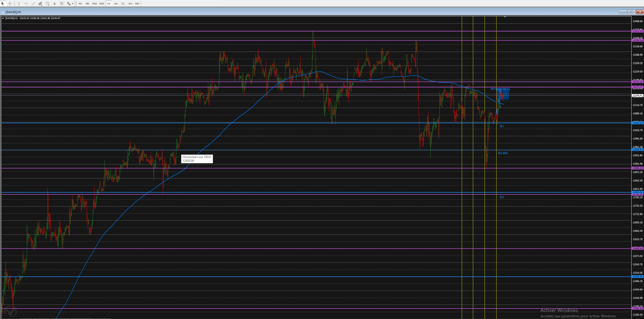Image resolution: width=644 pixels, height=319 pixels.
Task: Minimize the DAX30 chart window
Action: click(623, 12)
